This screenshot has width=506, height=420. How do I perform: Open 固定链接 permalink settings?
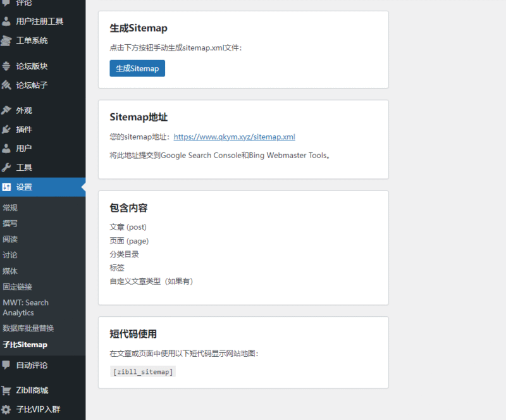click(x=17, y=287)
